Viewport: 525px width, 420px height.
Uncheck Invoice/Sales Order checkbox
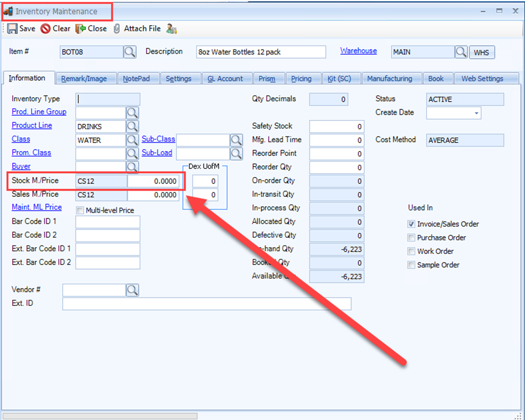click(411, 224)
